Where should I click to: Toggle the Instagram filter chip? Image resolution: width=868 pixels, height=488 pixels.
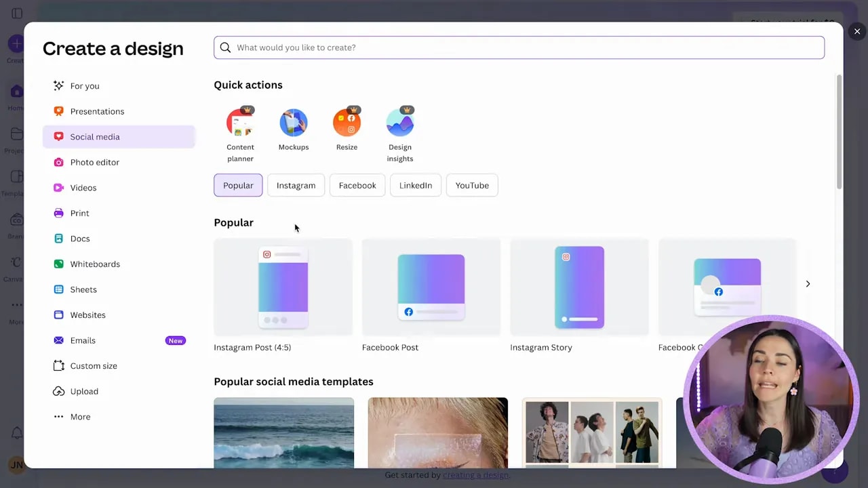(296, 185)
